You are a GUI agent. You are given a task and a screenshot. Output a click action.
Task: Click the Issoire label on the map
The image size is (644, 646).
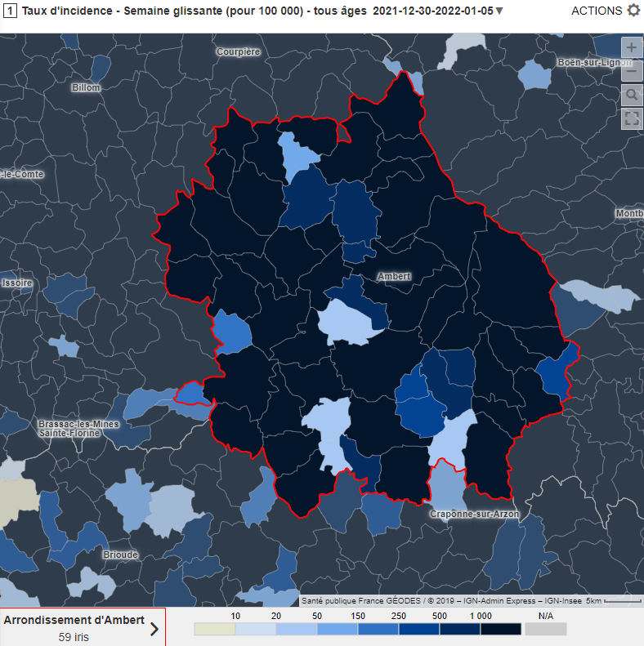pos(17,283)
